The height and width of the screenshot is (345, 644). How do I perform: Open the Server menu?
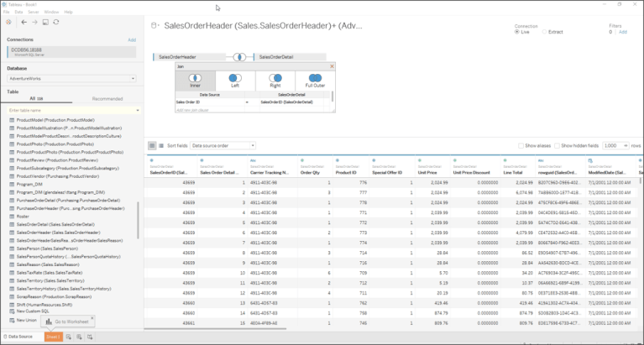[33, 12]
